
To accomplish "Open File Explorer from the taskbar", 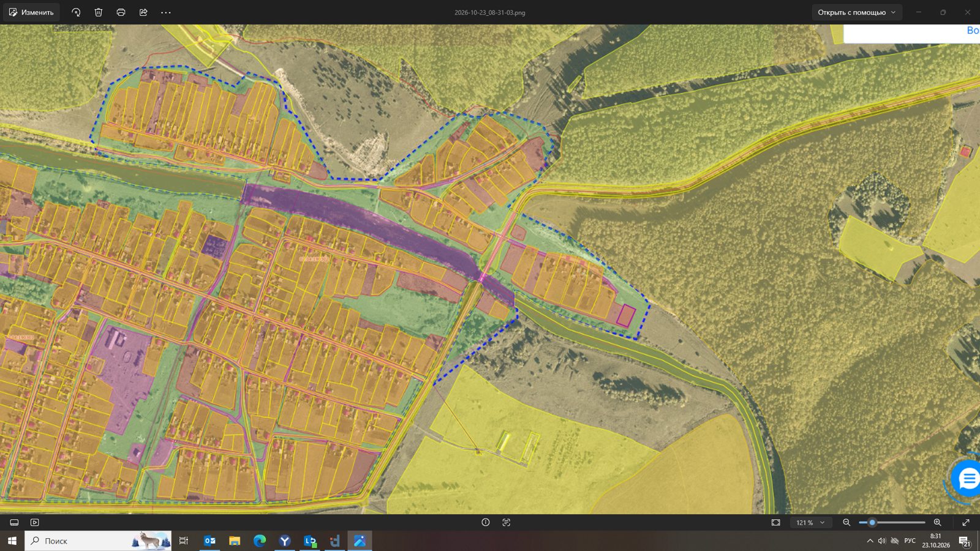I will click(235, 541).
